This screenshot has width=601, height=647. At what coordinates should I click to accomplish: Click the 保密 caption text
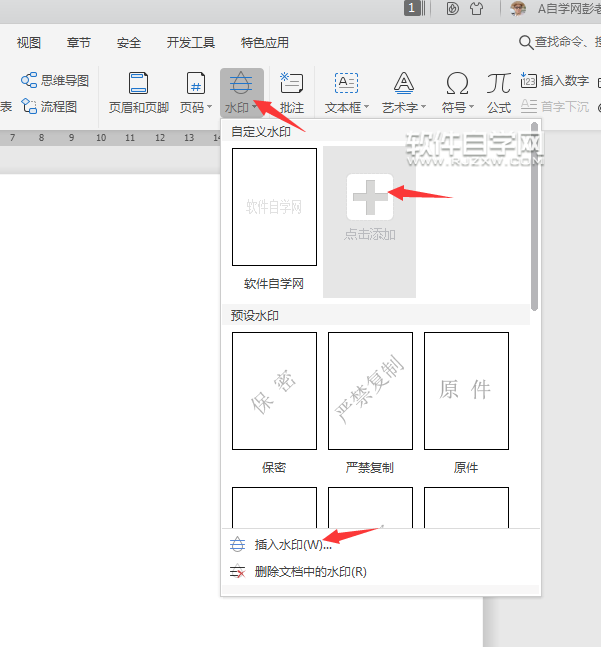[274, 467]
